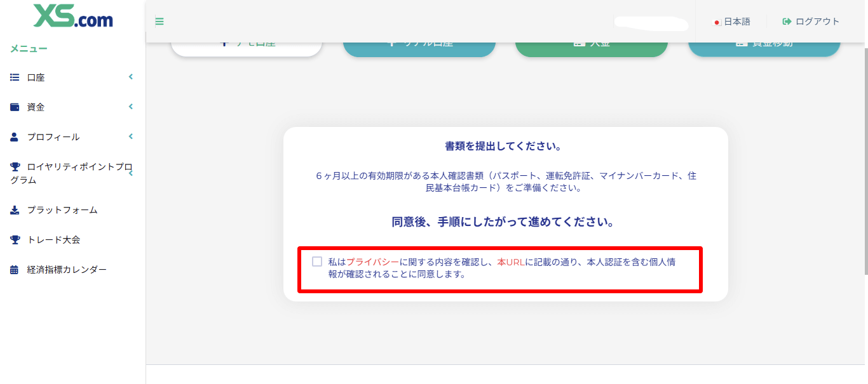Expand the プロフィール sidebar section

(130, 136)
